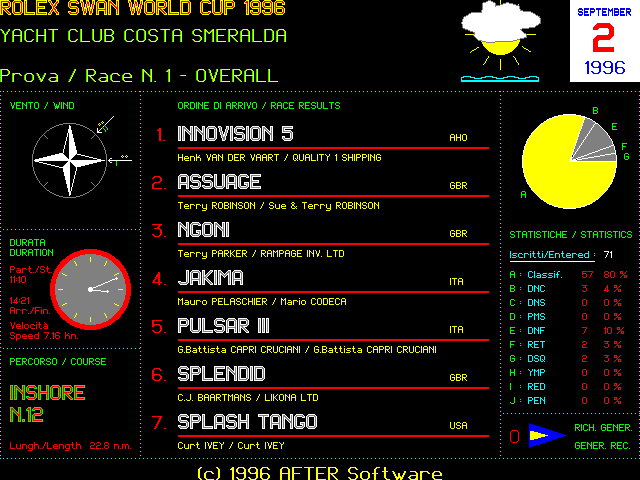This screenshot has width=640, height=480.
Task: Click owner line Mauro PELASCHIER / Mario CODECA
Action: click(x=262, y=302)
